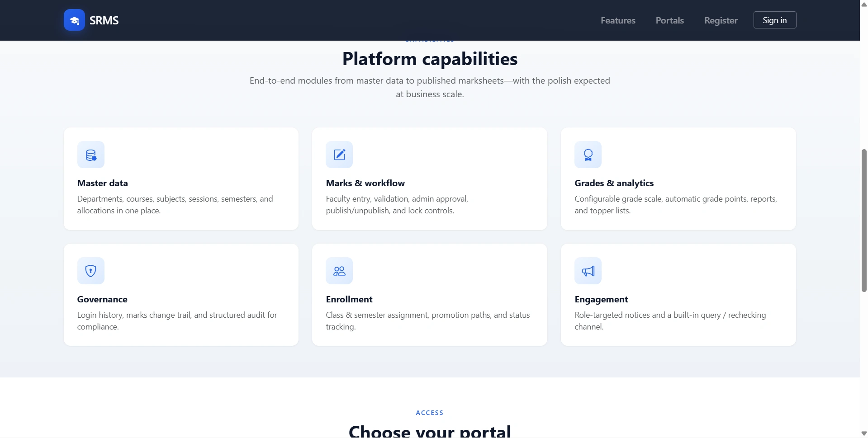Viewport: 868px width, 438px height.
Task: Go to the Register nav link
Action: point(721,20)
